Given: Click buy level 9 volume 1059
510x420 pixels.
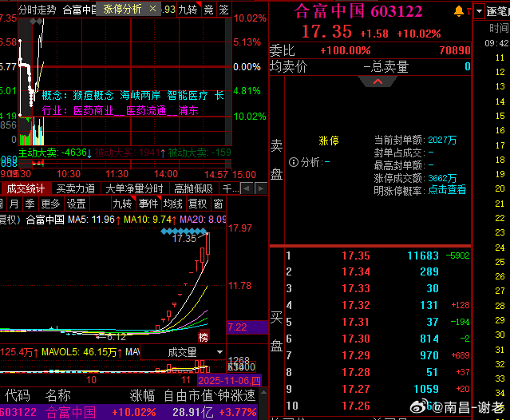Looking at the screenshot, I should pyautogui.click(x=426, y=389).
